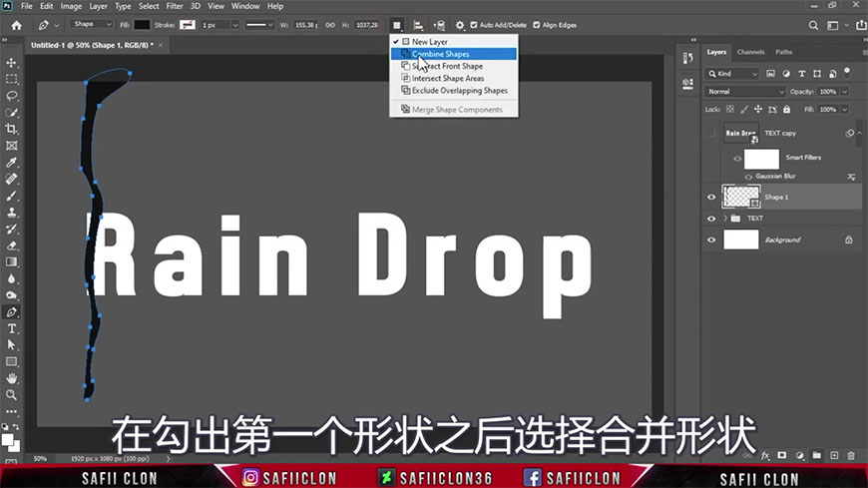The image size is (868, 488).
Task: Select the Eyedropper tool
Action: (11, 163)
